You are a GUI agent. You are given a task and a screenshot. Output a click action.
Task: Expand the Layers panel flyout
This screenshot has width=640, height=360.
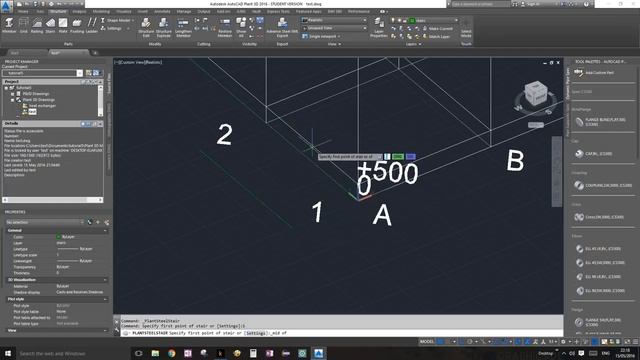click(x=413, y=44)
